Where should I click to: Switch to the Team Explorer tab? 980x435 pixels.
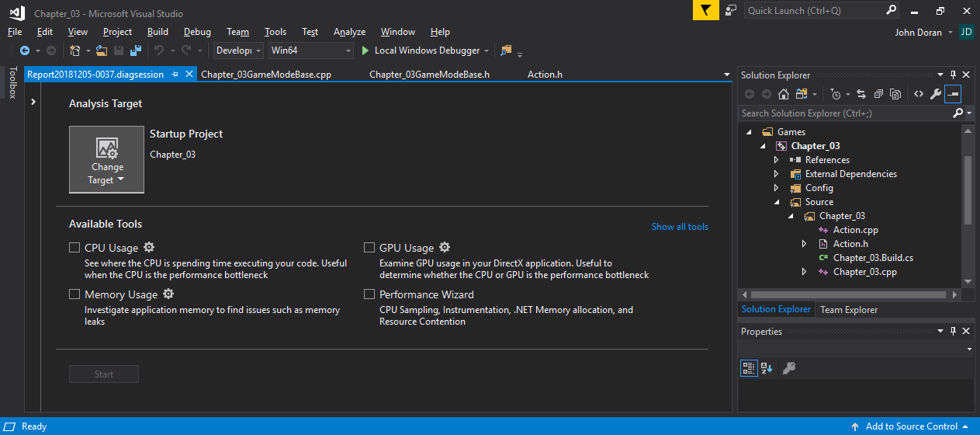click(849, 309)
